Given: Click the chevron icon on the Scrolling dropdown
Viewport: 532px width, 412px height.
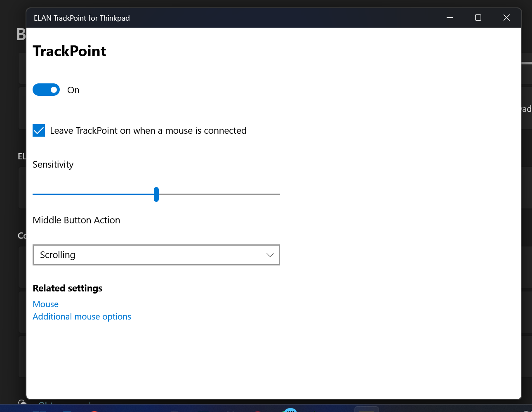Looking at the screenshot, I should coord(270,255).
